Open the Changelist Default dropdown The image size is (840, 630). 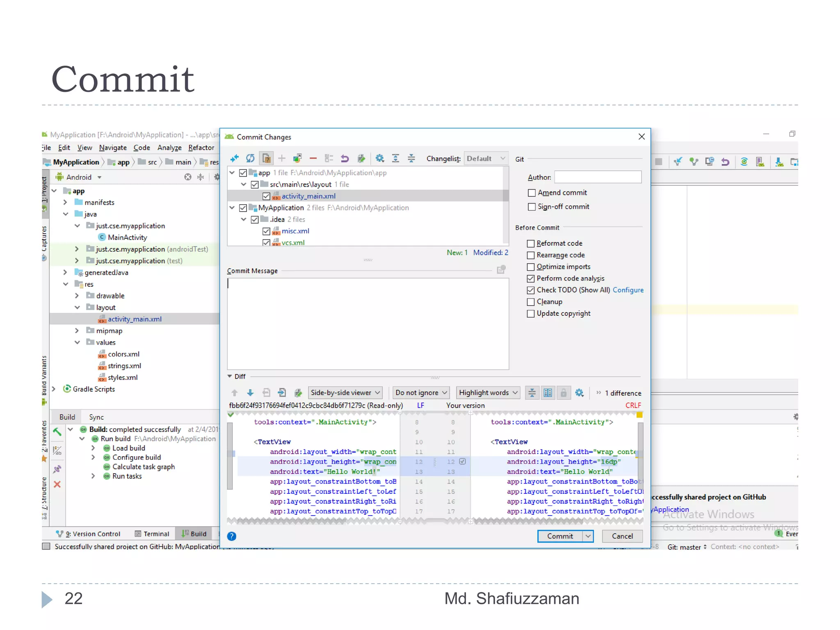[x=486, y=158]
